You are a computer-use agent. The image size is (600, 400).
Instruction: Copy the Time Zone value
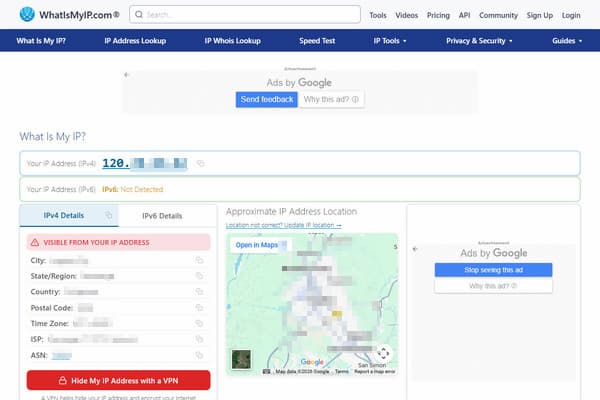click(199, 323)
